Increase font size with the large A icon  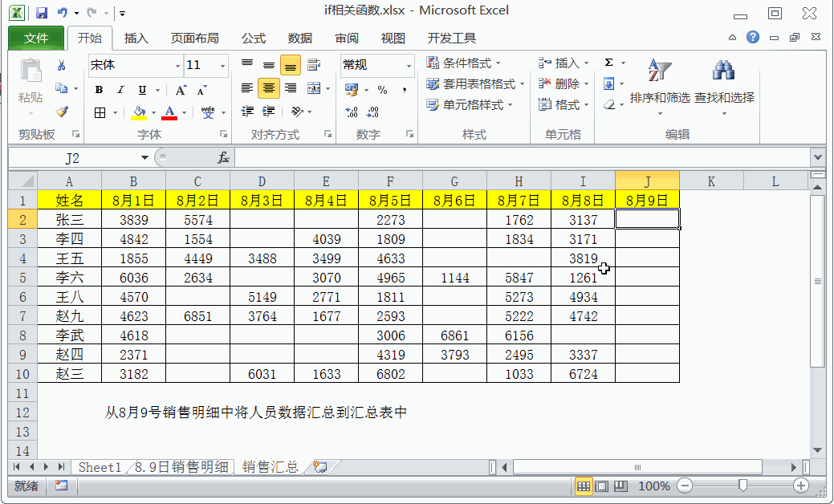pos(181,90)
